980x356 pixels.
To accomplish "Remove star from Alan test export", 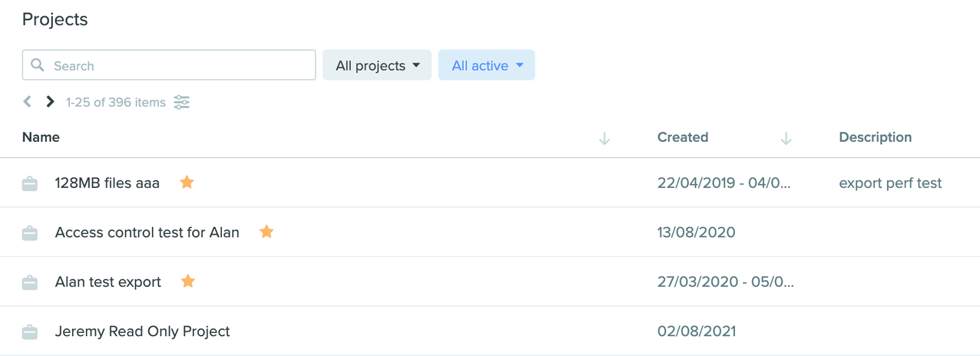I will [x=188, y=281].
